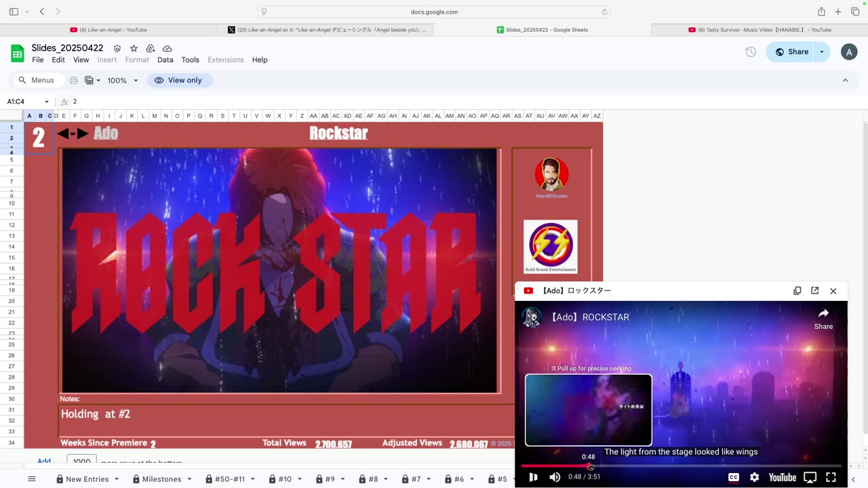Click the Add rows link
This screenshot has width=868, height=488.
[44, 462]
